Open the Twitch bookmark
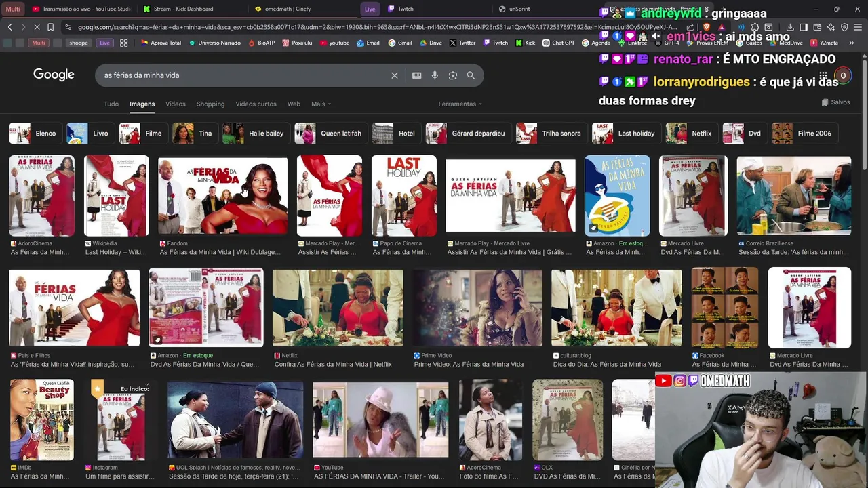868x488 pixels. tap(495, 43)
